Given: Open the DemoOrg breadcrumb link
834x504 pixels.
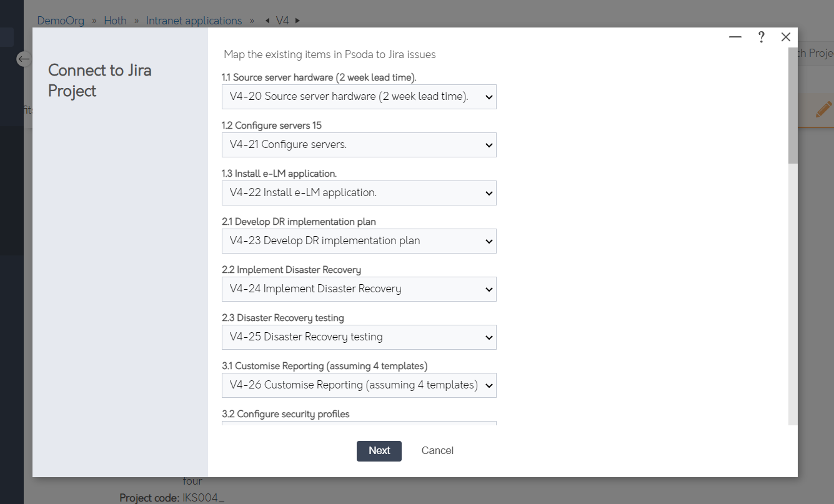Looking at the screenshot, I should 61,21.
